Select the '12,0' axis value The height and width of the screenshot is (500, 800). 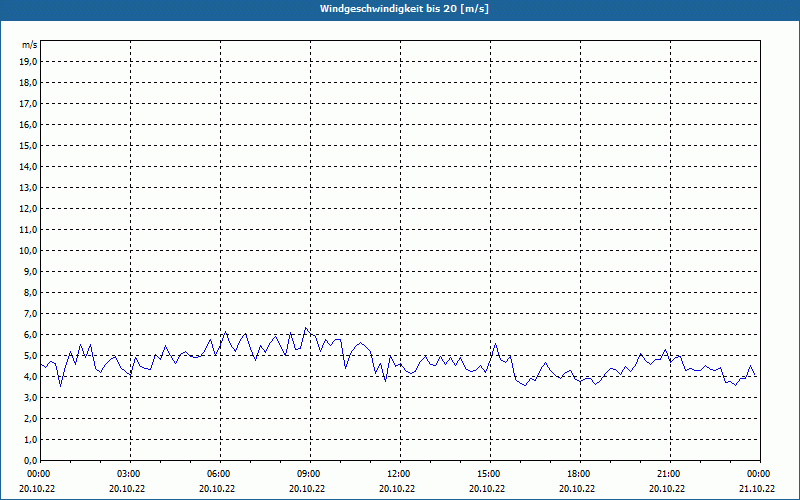29,209
